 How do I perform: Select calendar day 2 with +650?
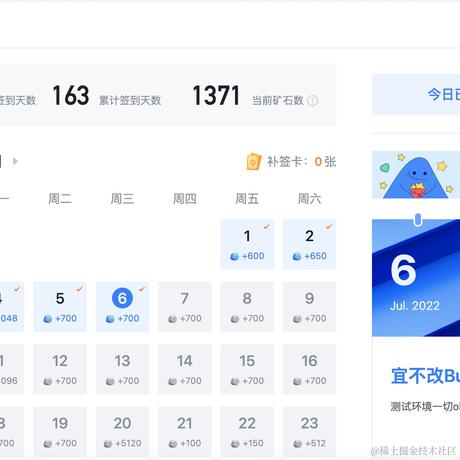(x=309, y=244)
